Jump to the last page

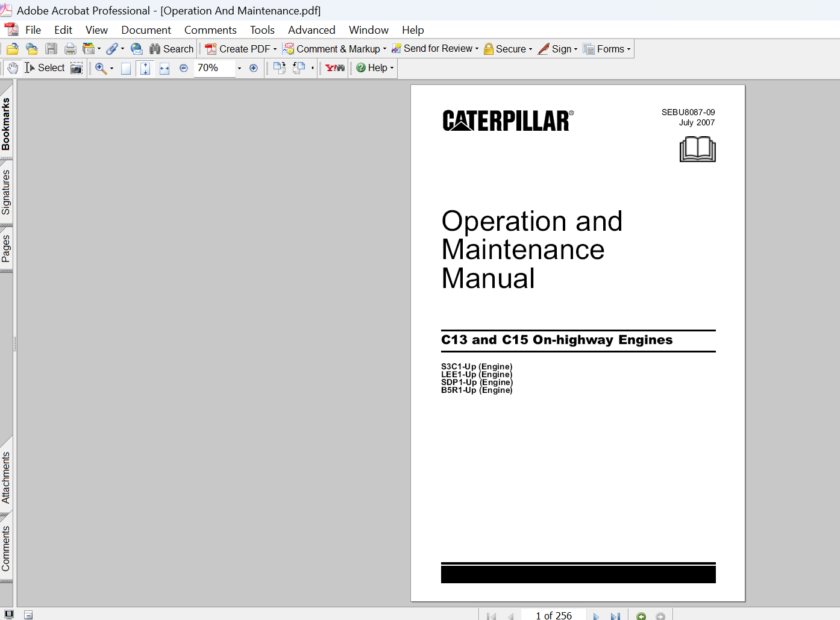click(615, 616)
